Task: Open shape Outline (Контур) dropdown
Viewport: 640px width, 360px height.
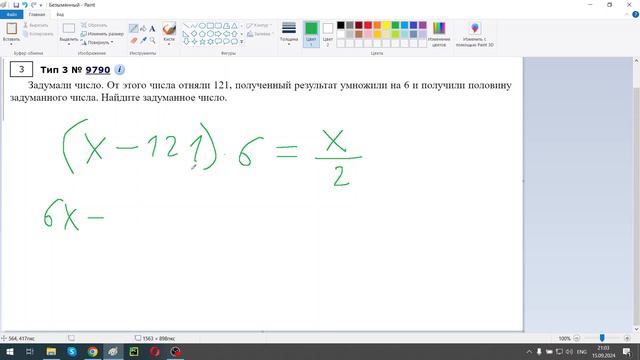Action: 259,25
